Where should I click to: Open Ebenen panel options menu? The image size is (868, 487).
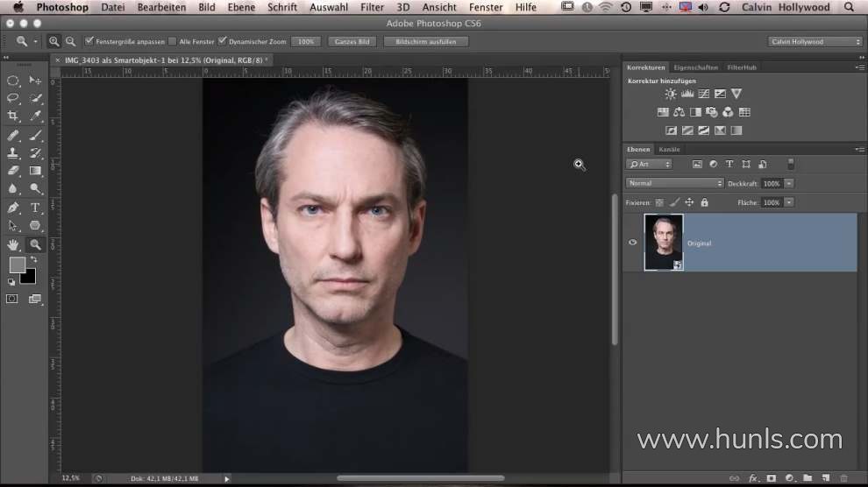[x=860, y=149]
